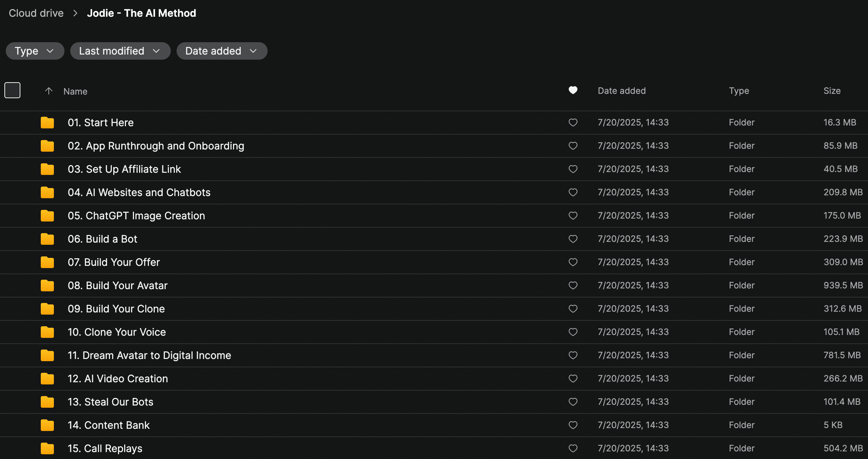Viewport: 868px width, 459px height.
Task: Open the Type filter dropdown
Action: [x=35, y=51]
